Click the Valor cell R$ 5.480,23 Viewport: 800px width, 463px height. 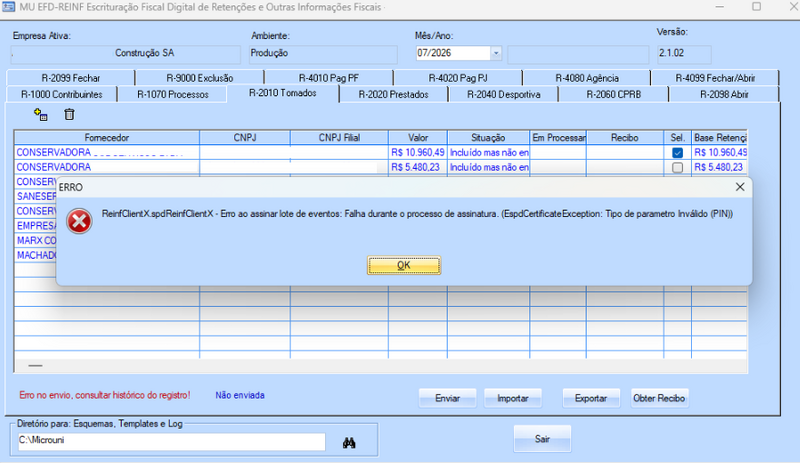[x=418, y=167]
